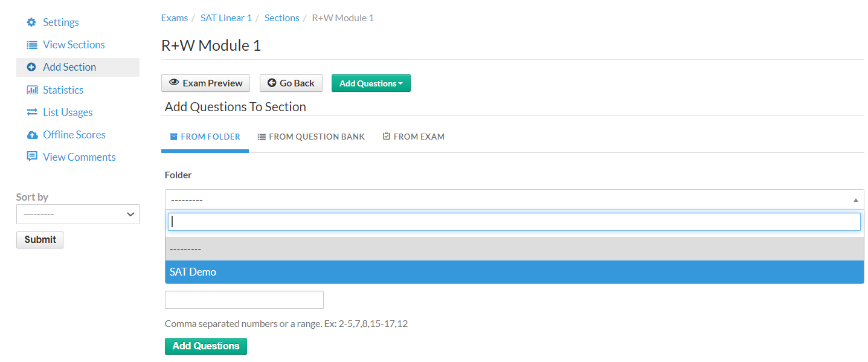Click the Statistics chart icon
The height and width of the screenshot is (362, 868).
tap(32, 90)
